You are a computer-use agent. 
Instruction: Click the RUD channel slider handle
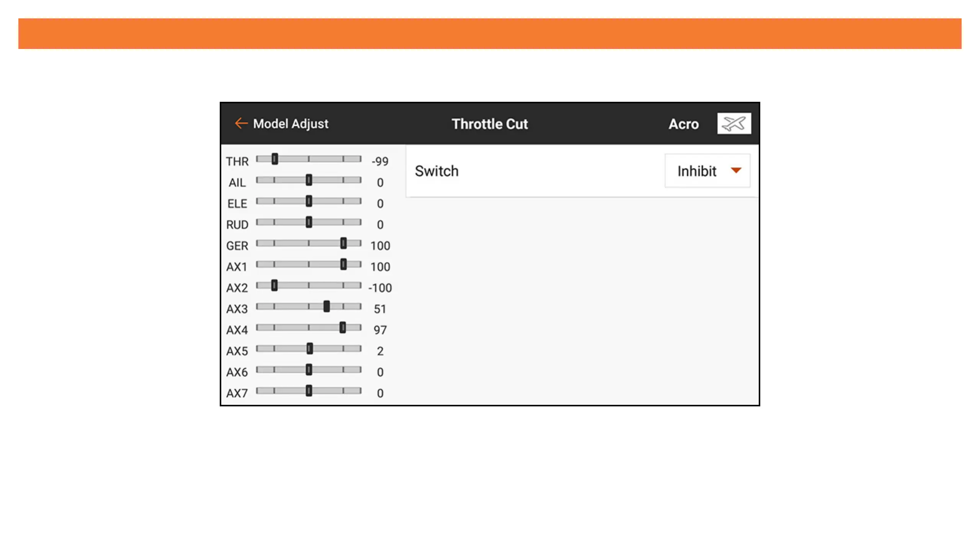309,222
